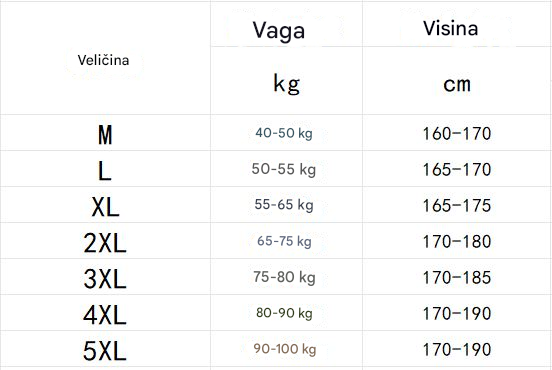Select the M size cell
Viewport: 552px width, 370px height.
pyautogui.click(x=105, y=132)
